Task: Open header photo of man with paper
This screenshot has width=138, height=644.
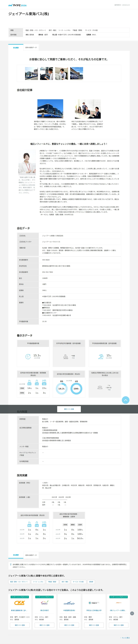Action: [x=62, y=74]
